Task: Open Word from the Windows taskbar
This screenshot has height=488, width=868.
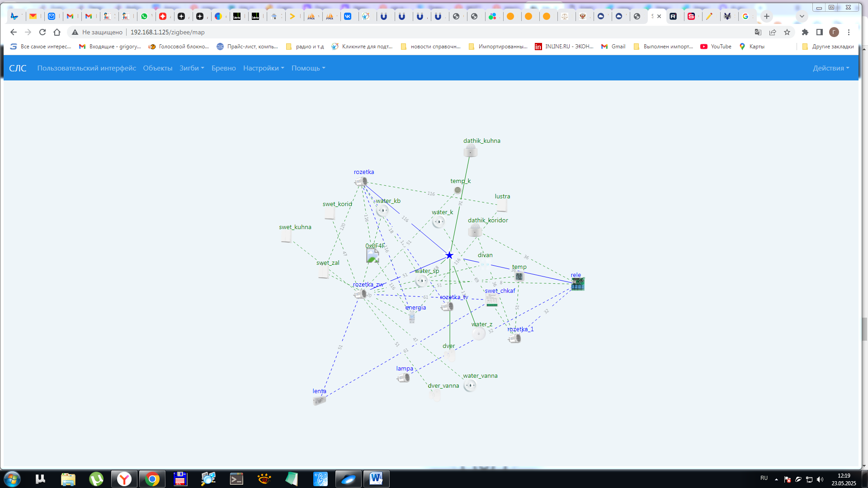Action: (376, 479)
